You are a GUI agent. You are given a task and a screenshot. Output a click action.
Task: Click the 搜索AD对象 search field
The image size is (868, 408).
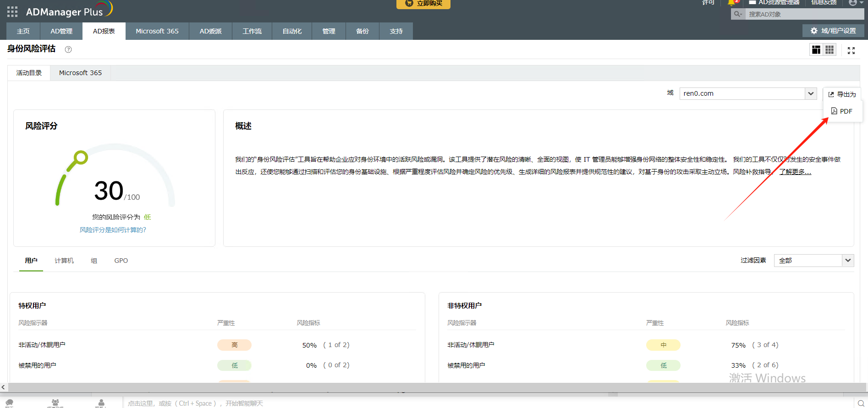(x=802, y=14)
